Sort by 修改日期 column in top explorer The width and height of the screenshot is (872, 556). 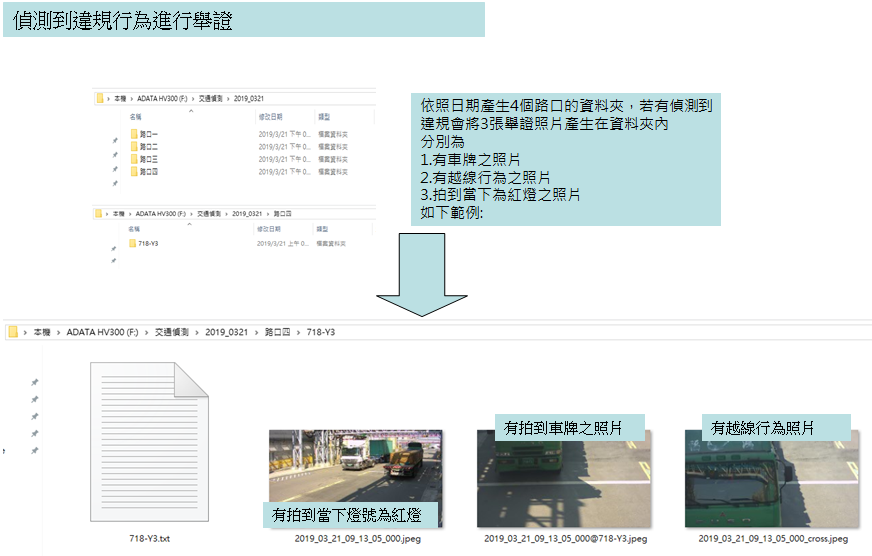click(270, 116)
